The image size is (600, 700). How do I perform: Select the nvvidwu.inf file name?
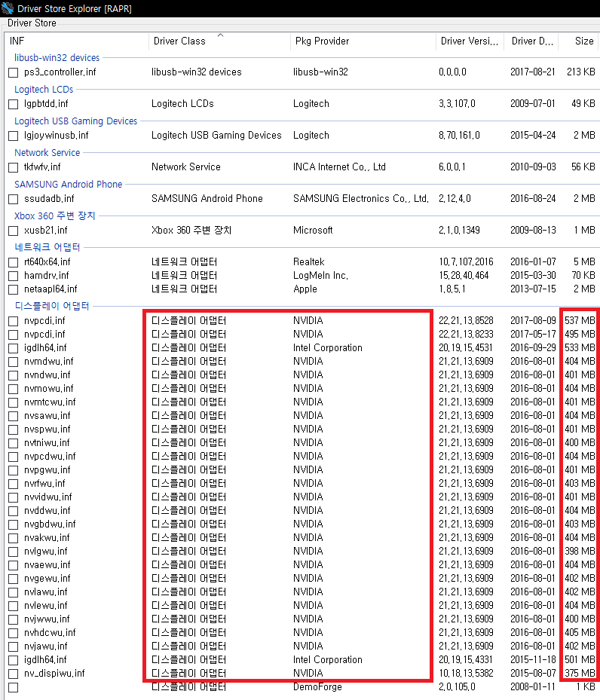point(47,497)
